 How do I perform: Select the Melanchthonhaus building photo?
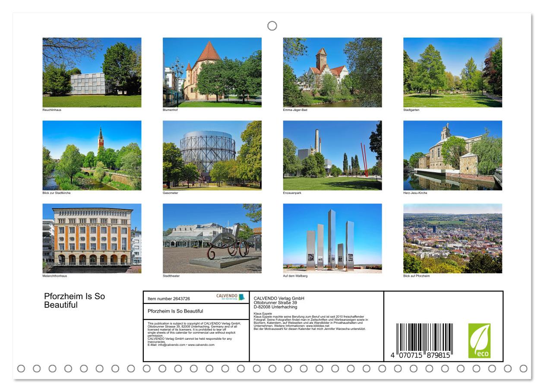coord(92,238)
